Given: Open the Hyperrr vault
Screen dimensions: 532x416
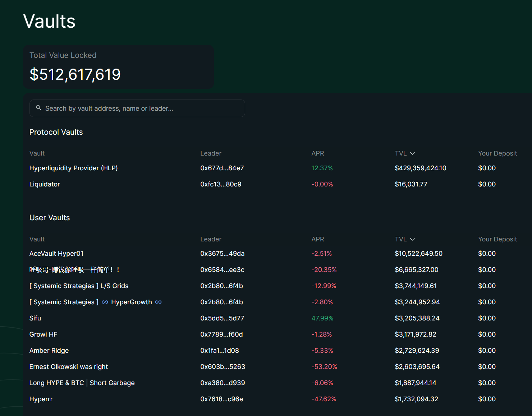Looking at the screenshot, I should (41, 399).
